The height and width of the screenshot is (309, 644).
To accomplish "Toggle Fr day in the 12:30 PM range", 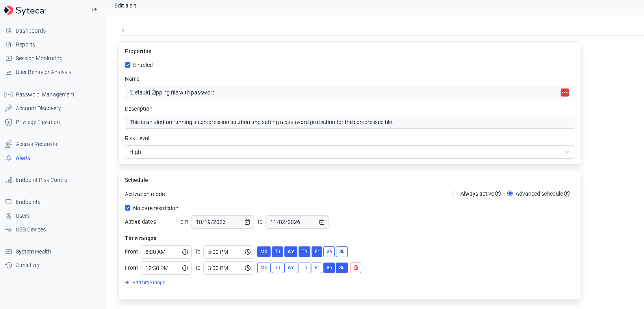I will pyautogui.click(x=317, y=268).
